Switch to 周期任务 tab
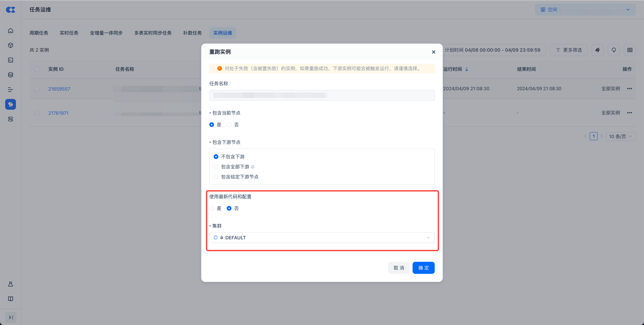 click(39, 33)
